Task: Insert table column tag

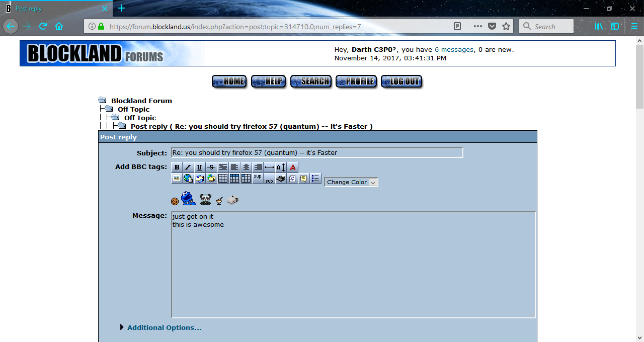Action: (x=246, y=179)
